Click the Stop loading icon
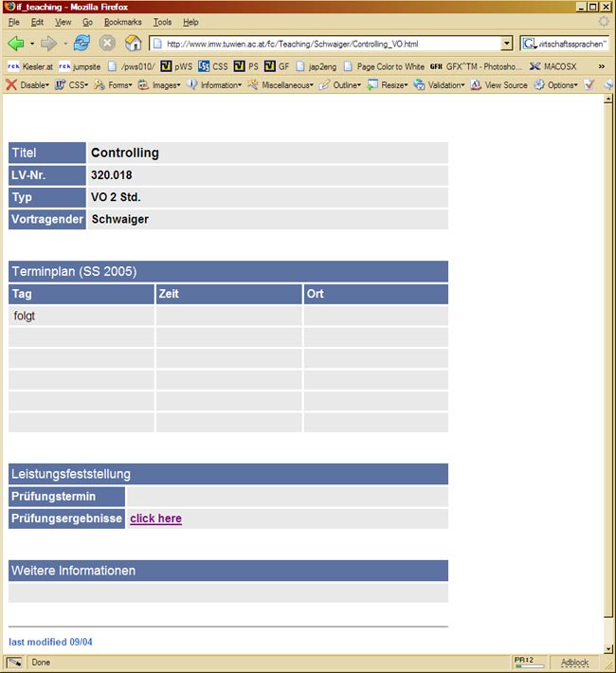 107,44
